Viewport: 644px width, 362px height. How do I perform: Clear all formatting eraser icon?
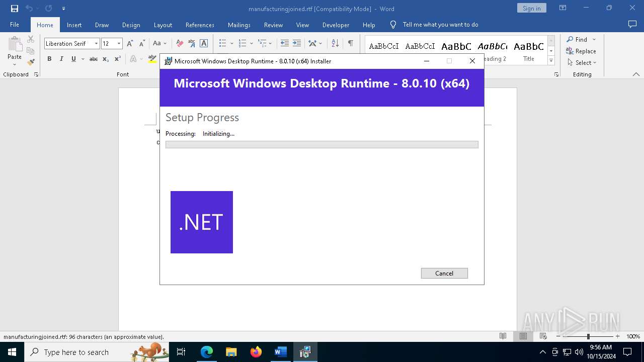(x=180, y=44)
